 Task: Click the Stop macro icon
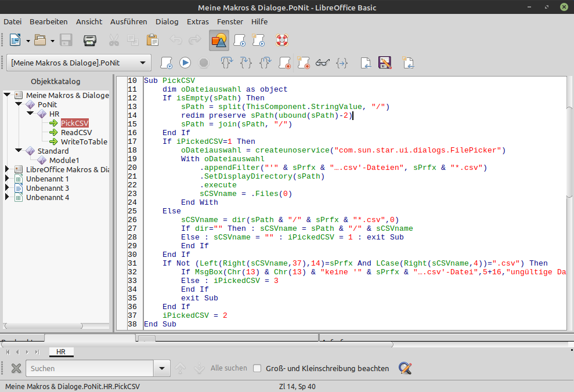[x=204, y=63]
